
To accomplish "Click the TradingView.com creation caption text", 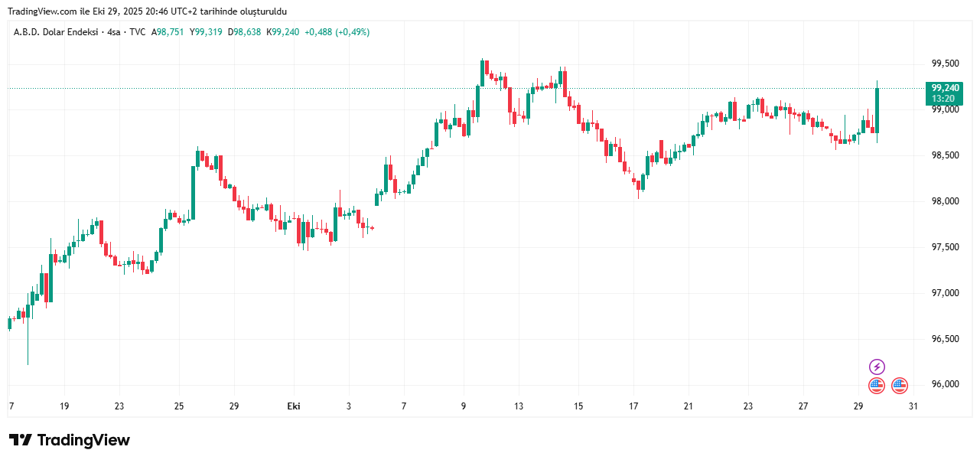I will pyautogui.click(x=147, y=10).
